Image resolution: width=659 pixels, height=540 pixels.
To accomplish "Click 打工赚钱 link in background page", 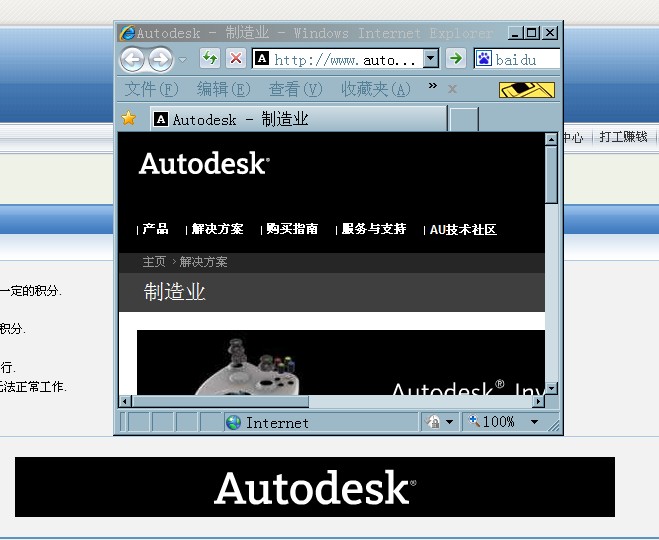I will 623,137.
